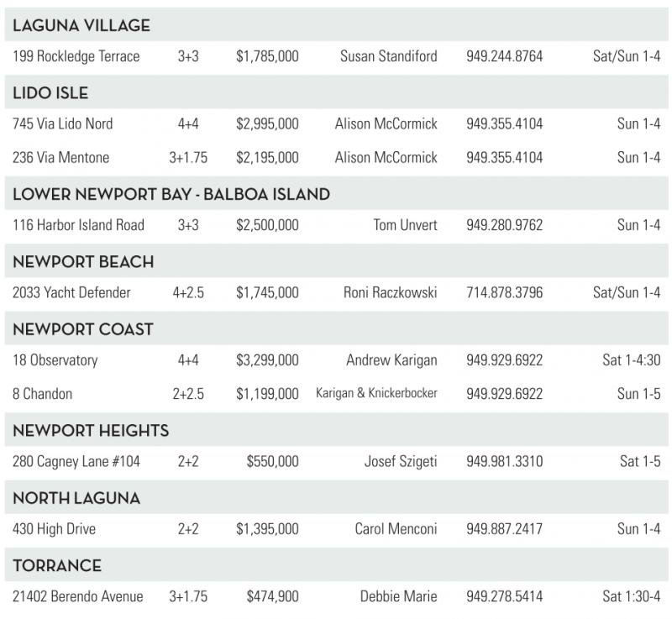Image resolution: width=672 pixels, height=619 pixels.
Task: Click agent Tom Unvert's name
Action: coord(405,225)
